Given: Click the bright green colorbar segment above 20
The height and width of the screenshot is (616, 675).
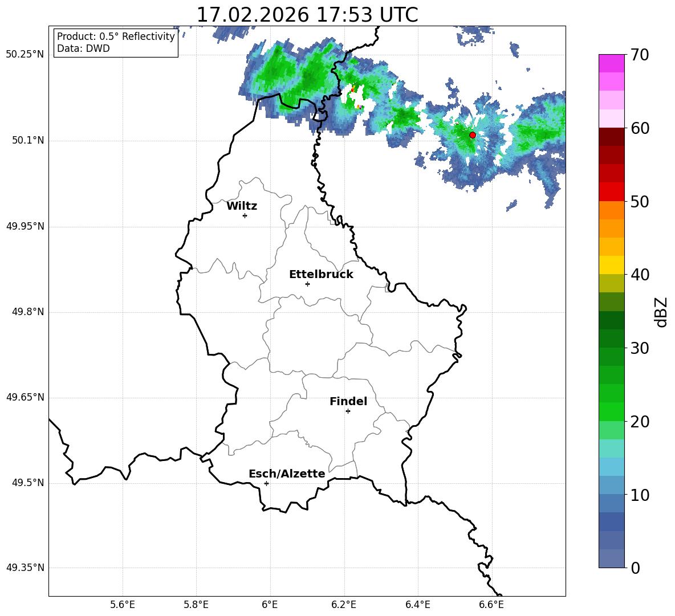Looking at the screenshot, I should pyautogui.click(x=611, y=411).
